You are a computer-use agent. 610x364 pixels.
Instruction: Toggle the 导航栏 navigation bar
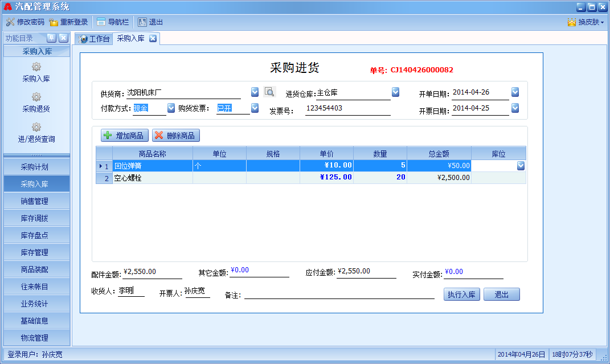101,22
